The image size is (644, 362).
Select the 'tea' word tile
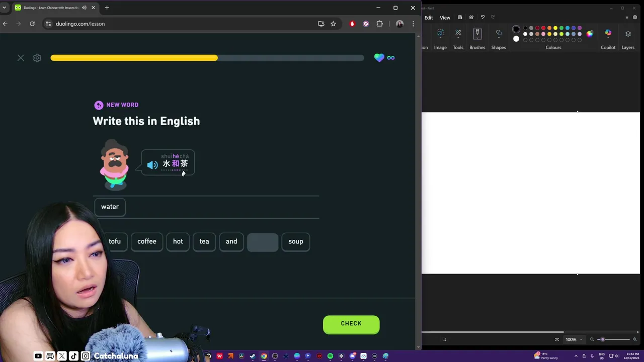coord(204,241)
